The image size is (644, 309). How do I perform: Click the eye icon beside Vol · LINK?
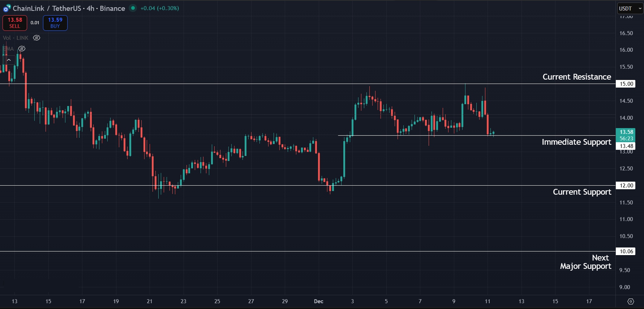[36, 38]
